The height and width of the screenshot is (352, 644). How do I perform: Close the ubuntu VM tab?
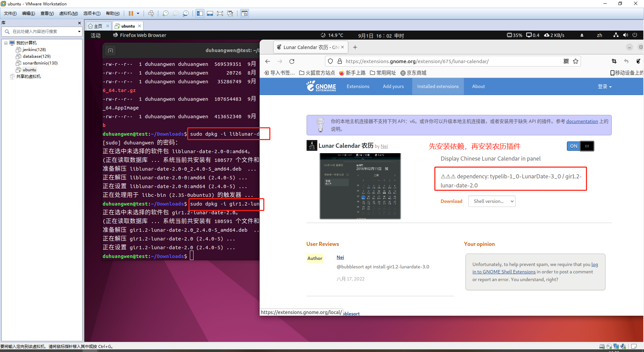pyautogui.click(x=140, y=26)
